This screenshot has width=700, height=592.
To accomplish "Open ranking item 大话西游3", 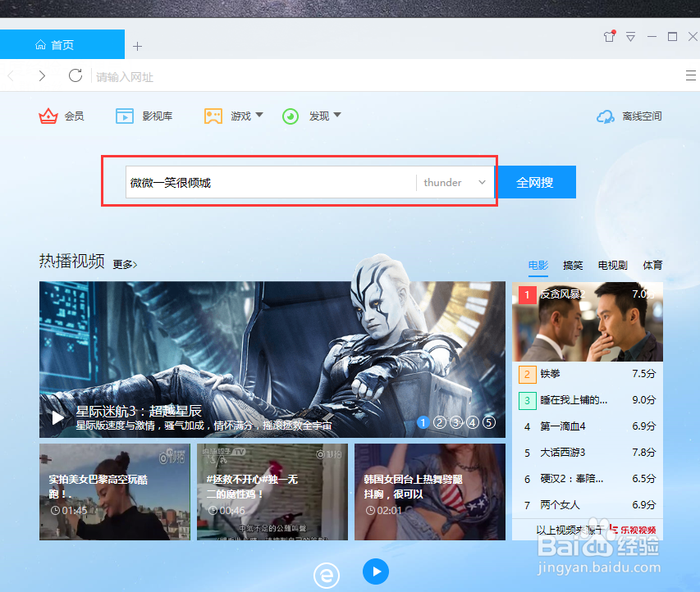I will (x=588, y=453).
